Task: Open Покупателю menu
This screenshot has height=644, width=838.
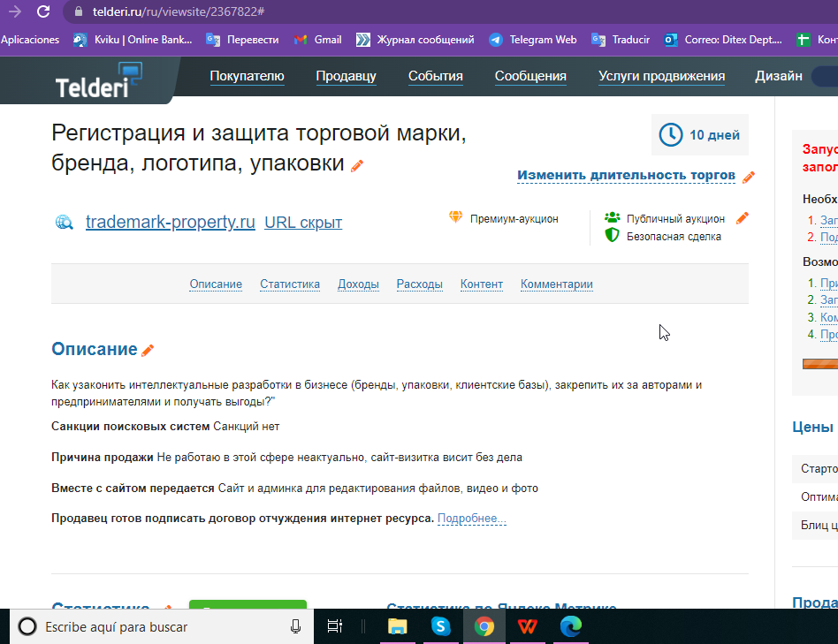Action: [x=247, y=76]
